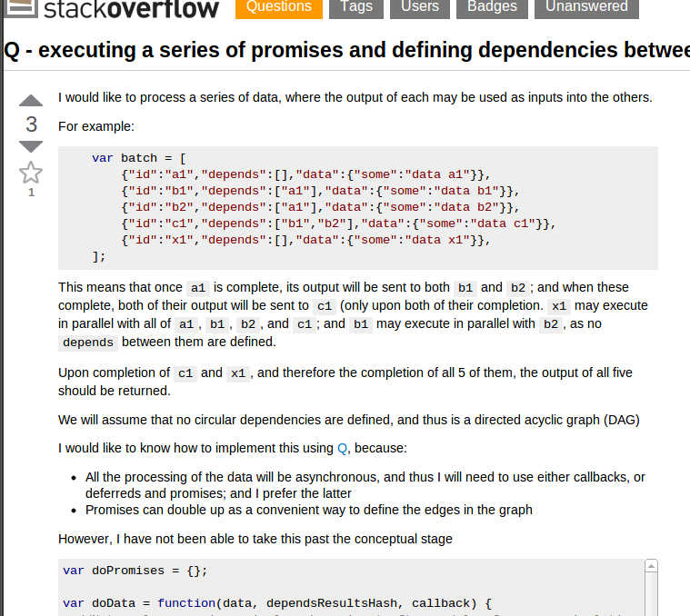Click the 'For example:' text

point(96,126)
